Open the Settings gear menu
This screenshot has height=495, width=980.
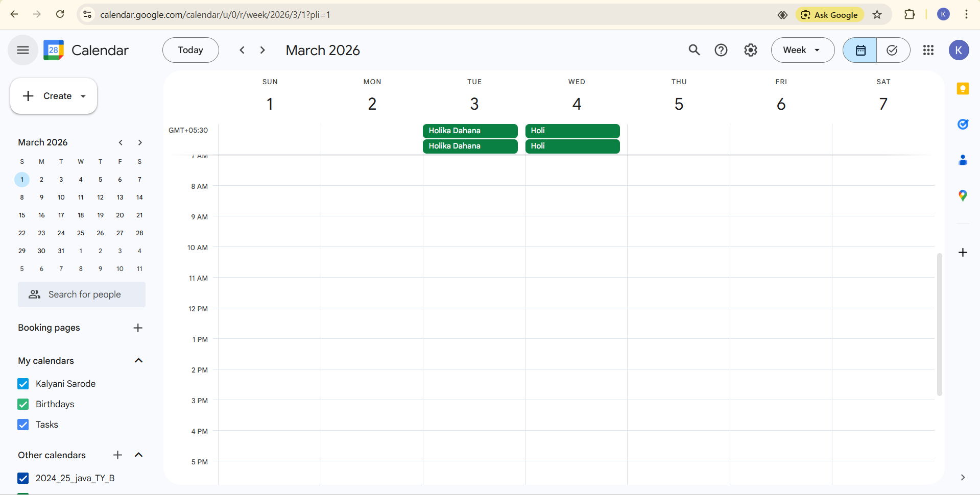[x=750, y=50]
